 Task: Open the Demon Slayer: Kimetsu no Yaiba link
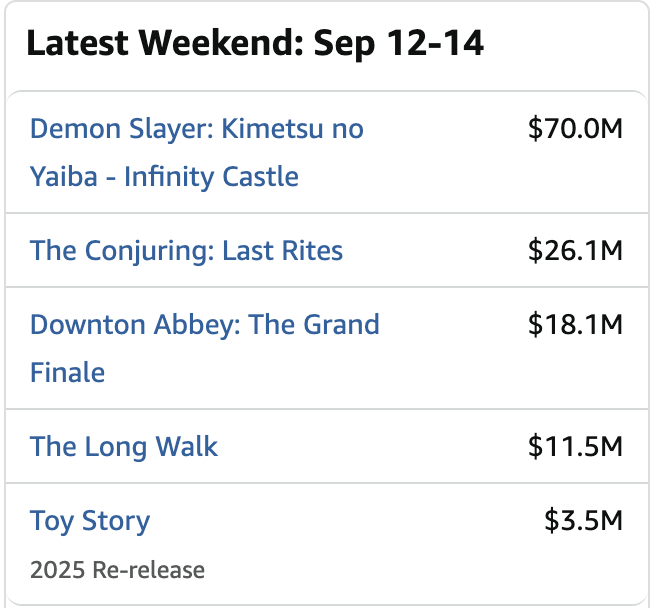click(196, 129)
